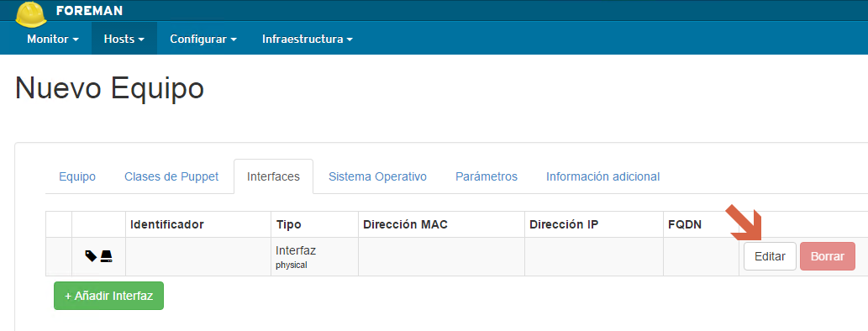
Task: Open the Monitor dropdown menu
Action: (x=53, y=39)
